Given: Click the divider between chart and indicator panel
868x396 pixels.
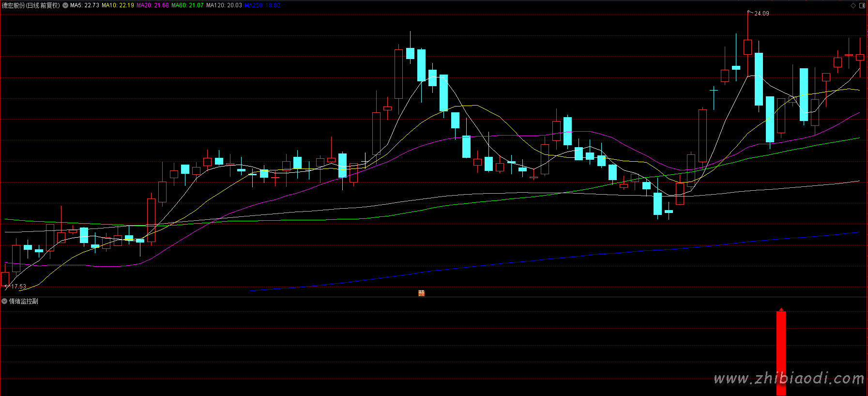Looking at the screenshot, I should tap(434, 297).
